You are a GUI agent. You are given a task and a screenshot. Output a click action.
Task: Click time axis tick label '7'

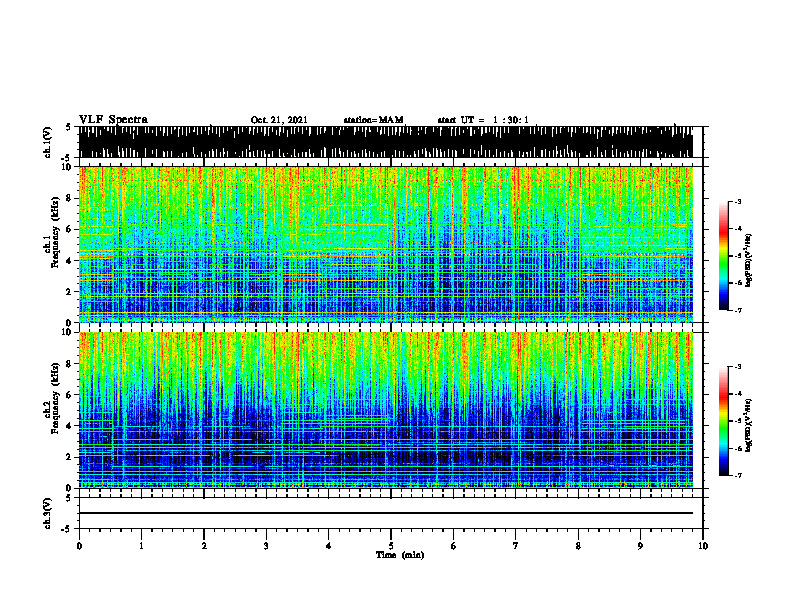coord(516,546)
